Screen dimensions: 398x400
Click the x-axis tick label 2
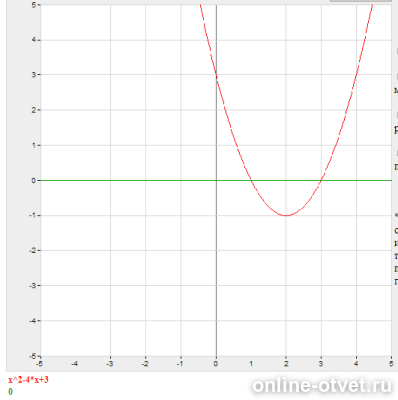tap(286, 363)
